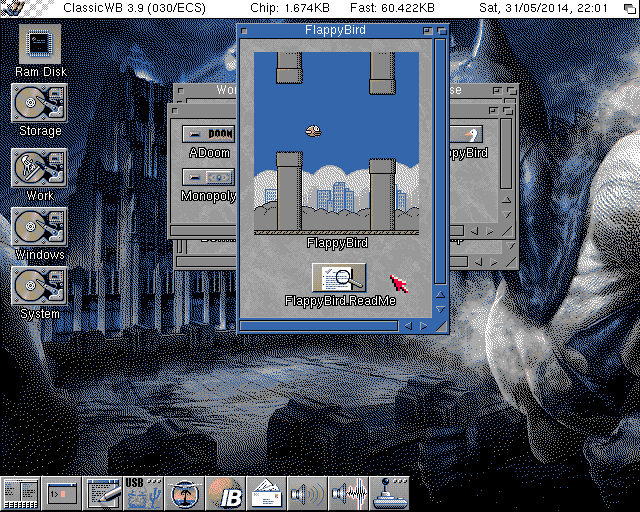Close the FlappyBird window with its close gadget

coord(244,31)
